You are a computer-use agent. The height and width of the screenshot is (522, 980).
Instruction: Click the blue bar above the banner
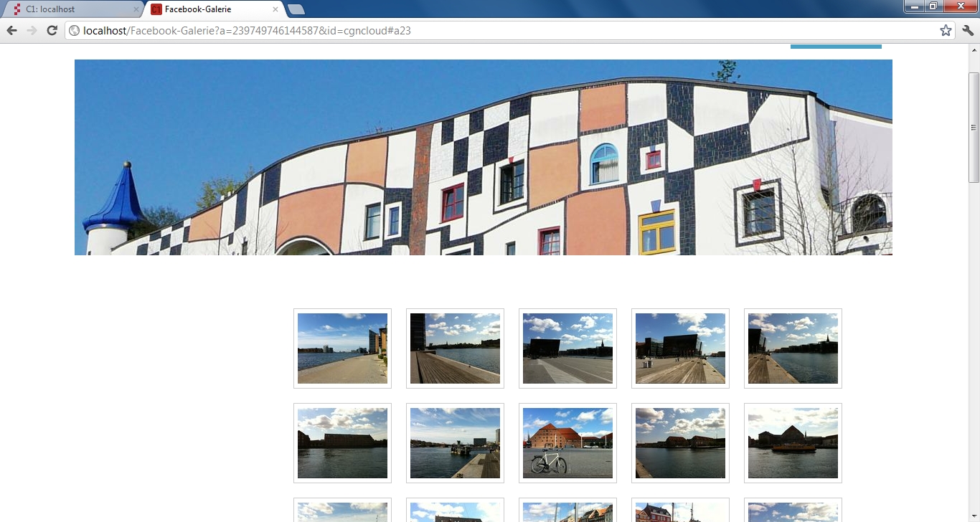coord(836,47)
